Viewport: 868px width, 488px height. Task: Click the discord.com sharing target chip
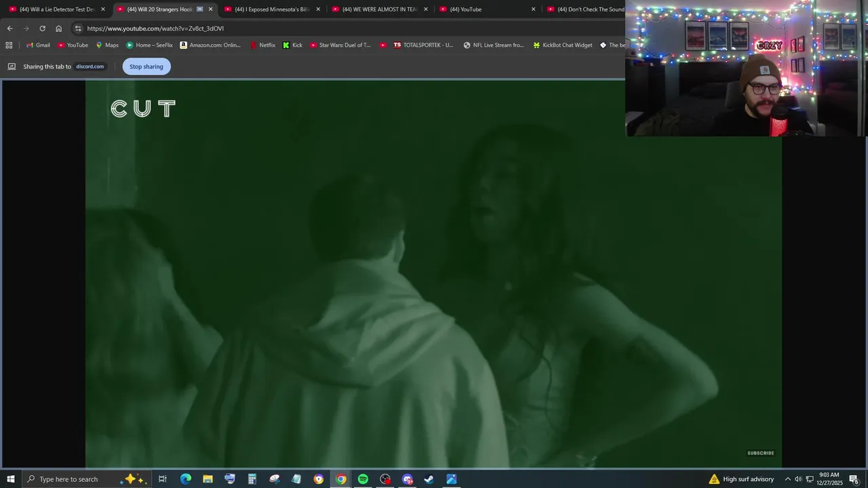click(x=90, y=66)
